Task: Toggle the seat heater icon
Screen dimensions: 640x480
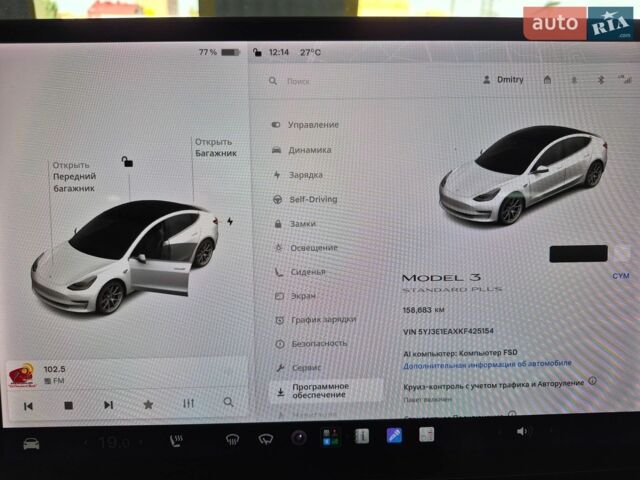Action: point(176,441)
